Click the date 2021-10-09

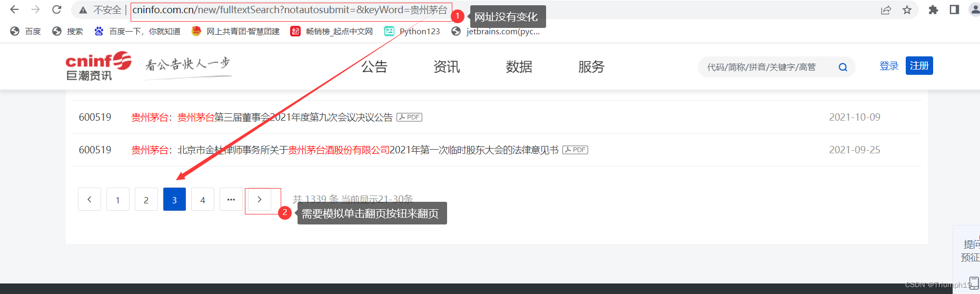coord(855,117)
